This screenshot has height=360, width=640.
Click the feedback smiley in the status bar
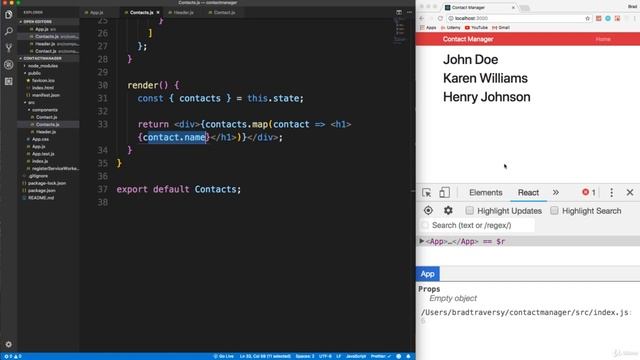click(399, 356)
